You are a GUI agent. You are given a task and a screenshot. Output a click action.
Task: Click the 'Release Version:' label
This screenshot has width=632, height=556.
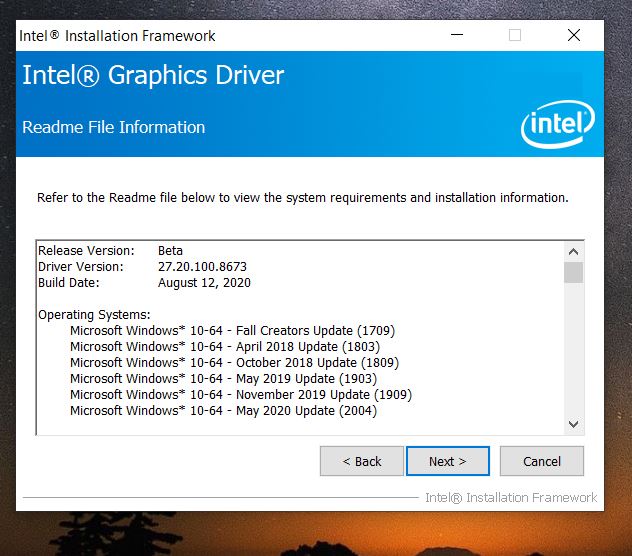86,250
